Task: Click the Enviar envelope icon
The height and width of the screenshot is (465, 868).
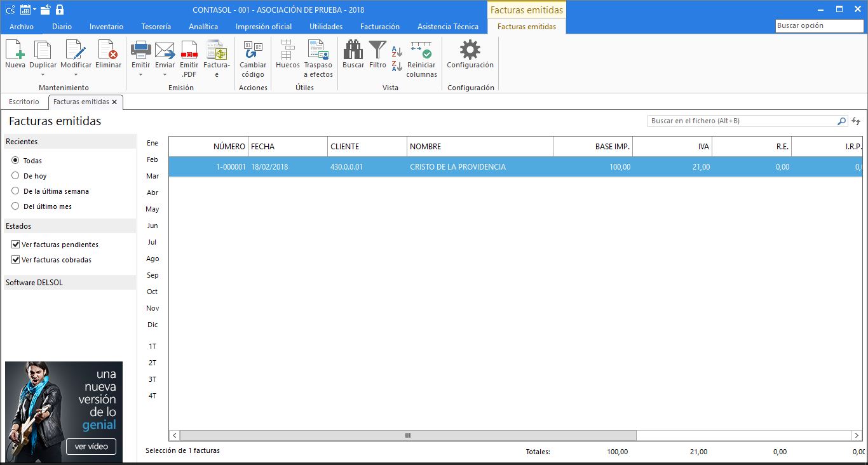Action: click(165, 50)
